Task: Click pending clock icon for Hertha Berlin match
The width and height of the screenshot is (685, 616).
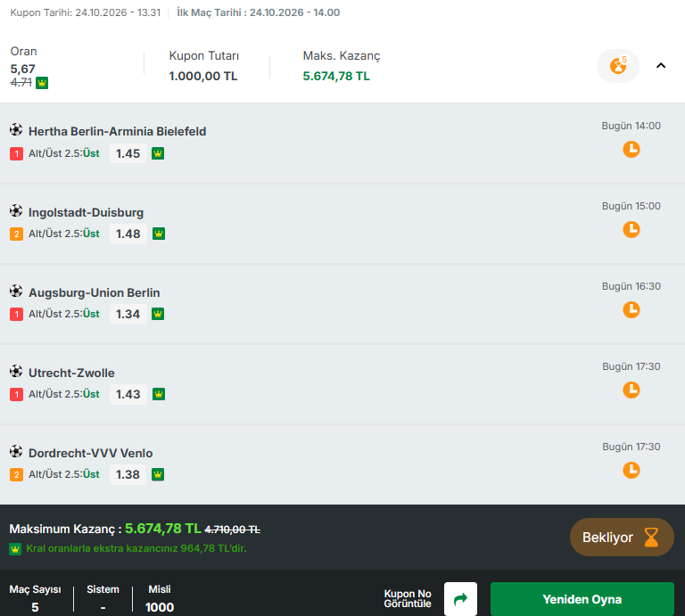Action: [x=631, y=149]
